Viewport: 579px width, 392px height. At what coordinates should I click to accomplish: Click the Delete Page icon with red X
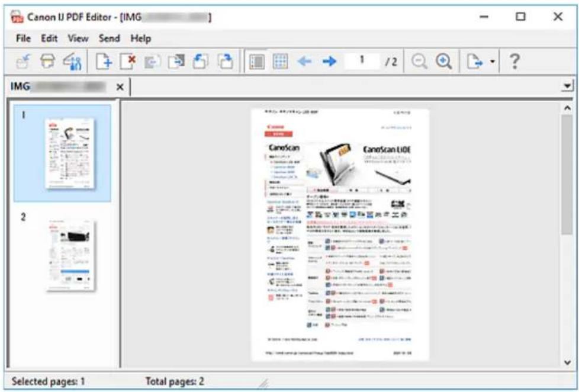point(128,62)
